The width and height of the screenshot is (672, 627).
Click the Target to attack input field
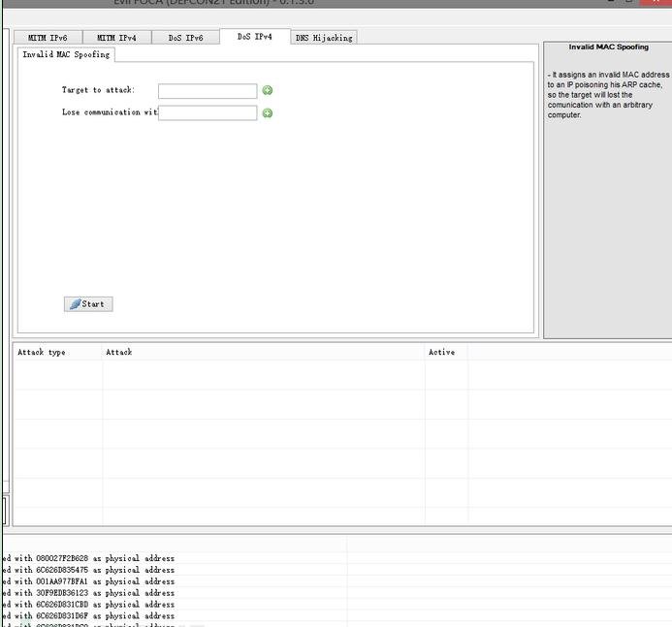pos(208,91)
